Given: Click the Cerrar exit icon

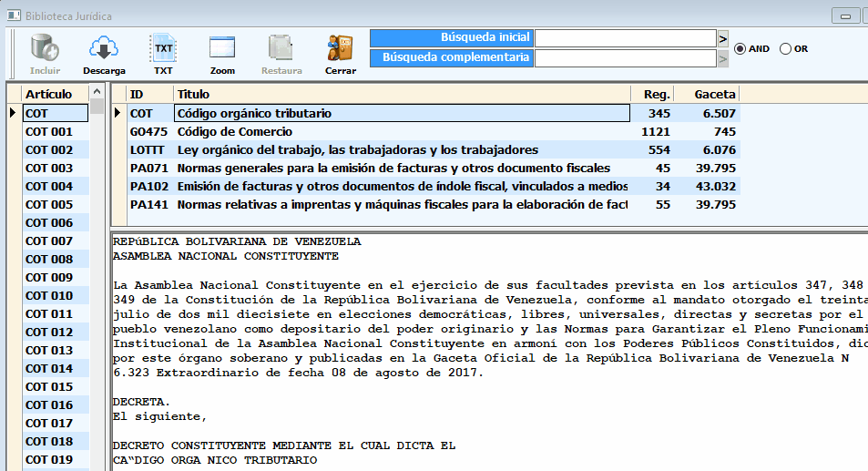Looking at the screenshot, I should (340, 48).
